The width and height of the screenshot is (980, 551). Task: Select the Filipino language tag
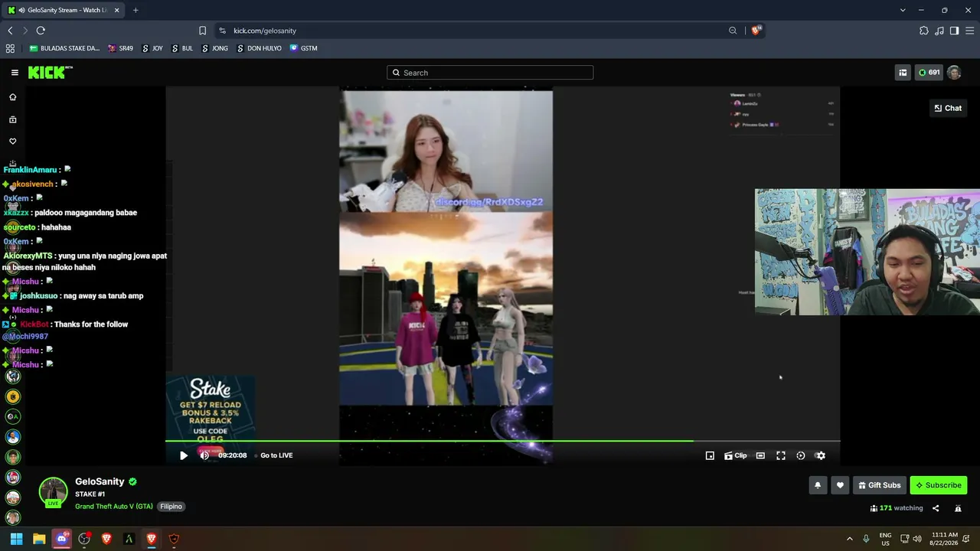(171, 507)
